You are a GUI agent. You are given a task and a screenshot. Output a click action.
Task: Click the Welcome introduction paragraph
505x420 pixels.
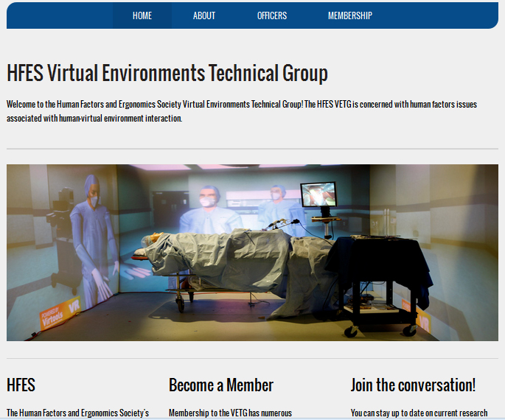241,111
